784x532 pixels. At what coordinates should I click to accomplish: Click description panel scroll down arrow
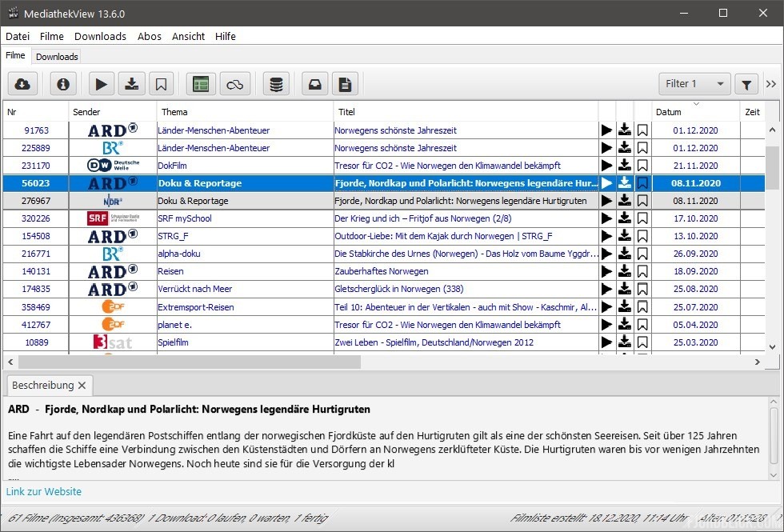[x=774, y=475]
